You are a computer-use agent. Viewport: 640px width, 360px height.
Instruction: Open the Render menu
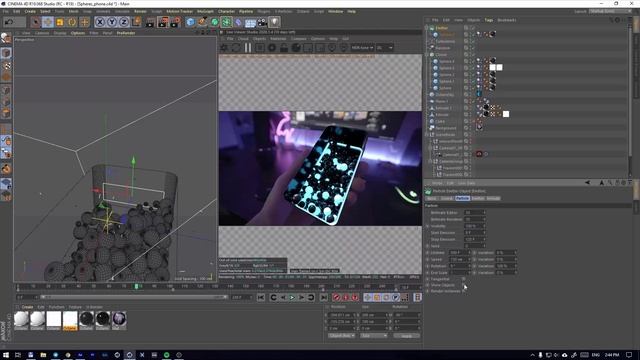(x=140, y=11)
